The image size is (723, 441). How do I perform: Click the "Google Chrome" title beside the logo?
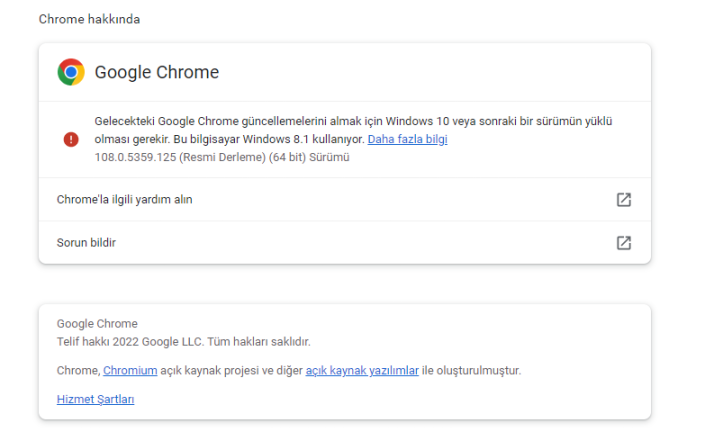156,72
